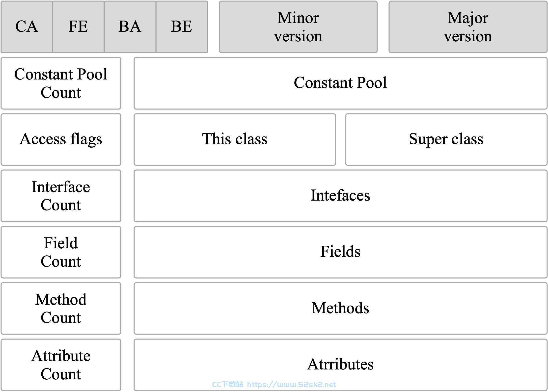Image resolution: width=548 pixels, height=392 pixels.
Task: Click the Methods box
Action: (341, 309)
